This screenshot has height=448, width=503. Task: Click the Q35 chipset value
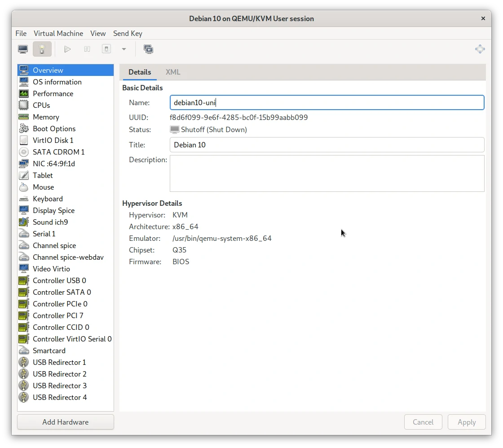pos(179,250)
